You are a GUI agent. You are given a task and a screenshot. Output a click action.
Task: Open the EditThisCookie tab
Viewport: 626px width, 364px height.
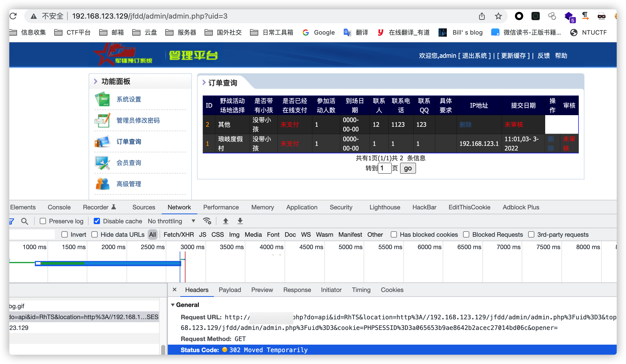click(x=469, y=207)
